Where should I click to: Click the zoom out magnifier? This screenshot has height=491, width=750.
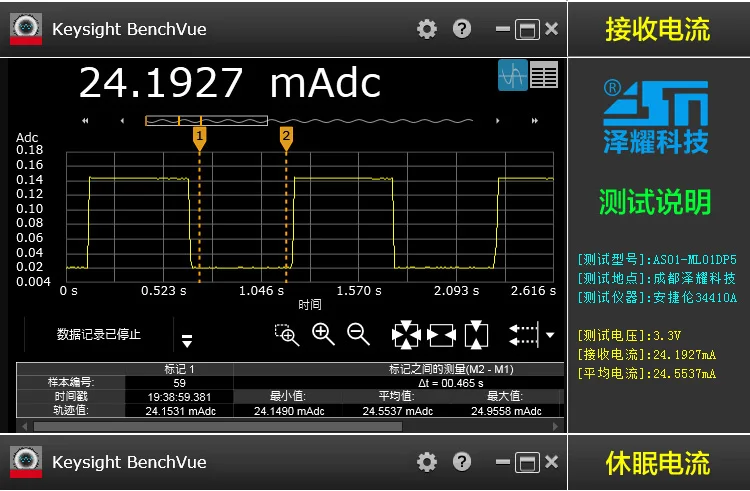click(x=358, y=334)
